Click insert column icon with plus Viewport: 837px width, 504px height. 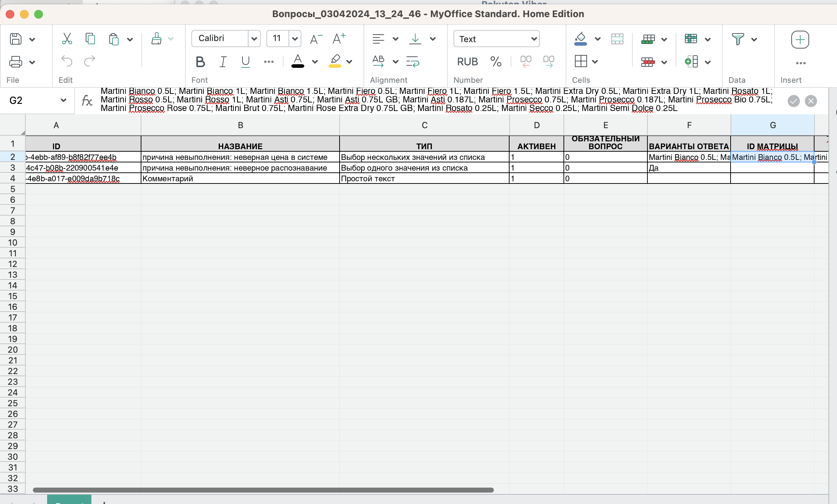691,61
